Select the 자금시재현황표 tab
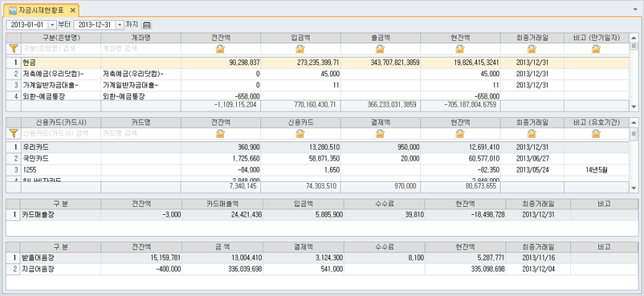The width and height of the screenshot is (644, 296). [x=41, y=10]
